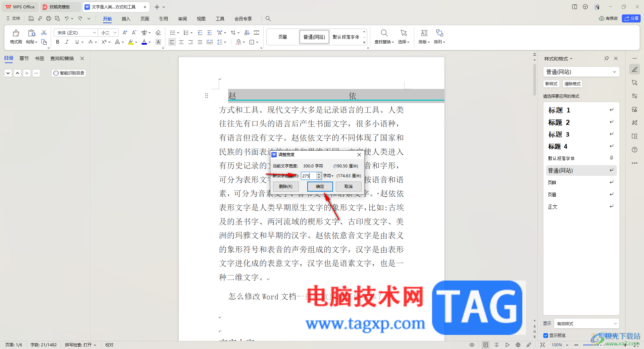Image resolution: width=644 pixels, height=349 pixels.
Task: Click the eye protection mode icon
Action: [x=472, y=345]
